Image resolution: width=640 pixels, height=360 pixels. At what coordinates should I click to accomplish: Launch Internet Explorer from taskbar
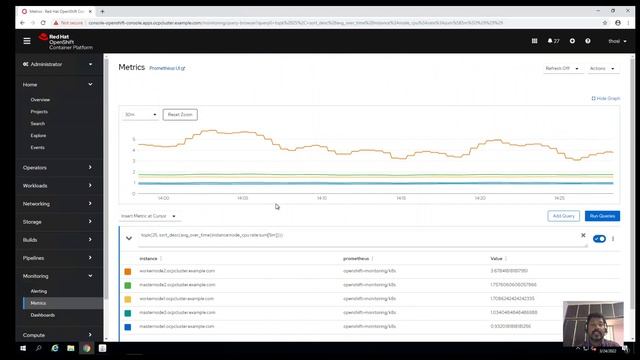(x=55, y=348)
